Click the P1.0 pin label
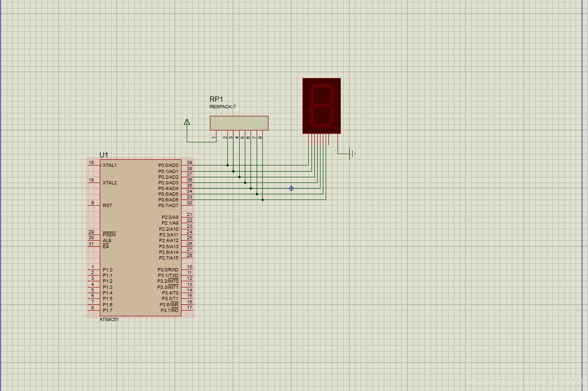 pos(107,269)
